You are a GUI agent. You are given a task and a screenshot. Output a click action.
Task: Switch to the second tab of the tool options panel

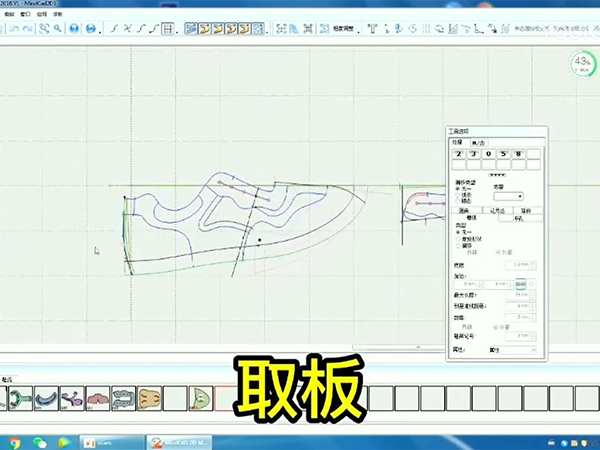(x=478, y=143)
